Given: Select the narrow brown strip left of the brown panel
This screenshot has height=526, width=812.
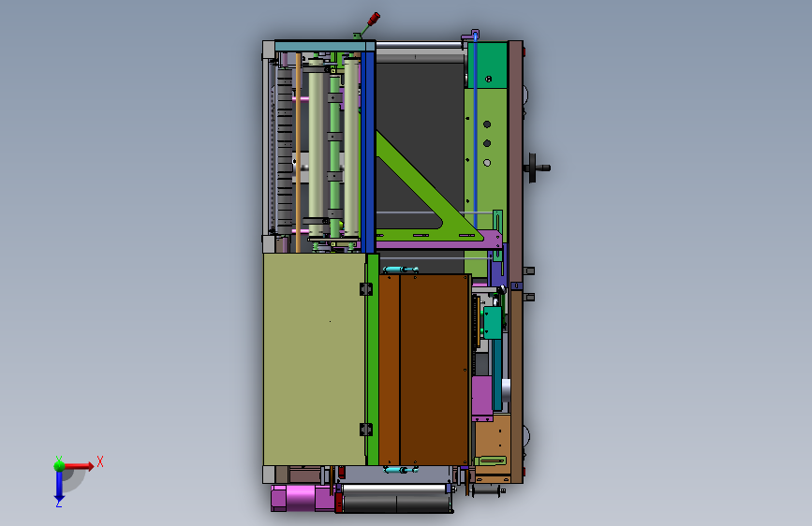Looking at the screenshot, I should (390, 370).
